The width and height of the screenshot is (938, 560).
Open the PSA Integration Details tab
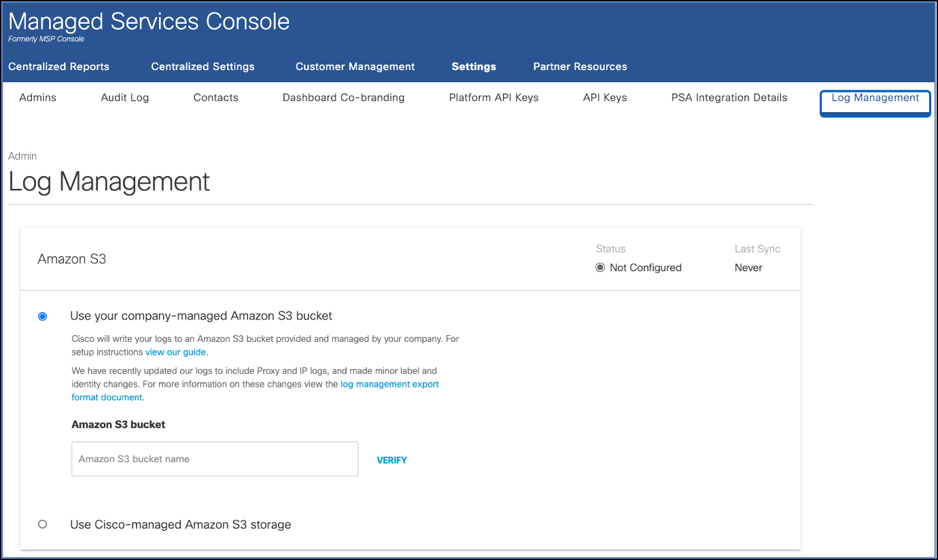pyautogui.click(x=729, y=98)
